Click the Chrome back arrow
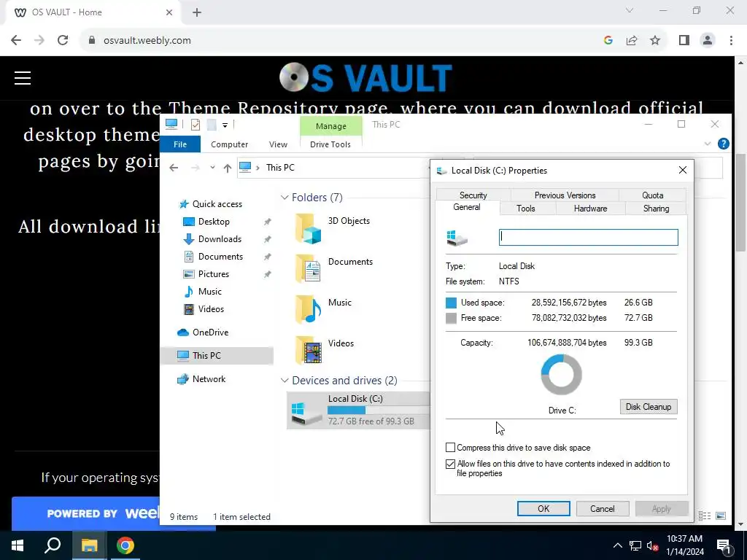The image size is (747, 560). coord(16,41)
